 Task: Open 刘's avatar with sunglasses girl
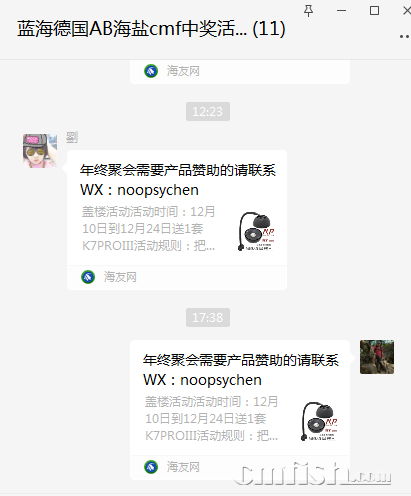click(40, 151)
